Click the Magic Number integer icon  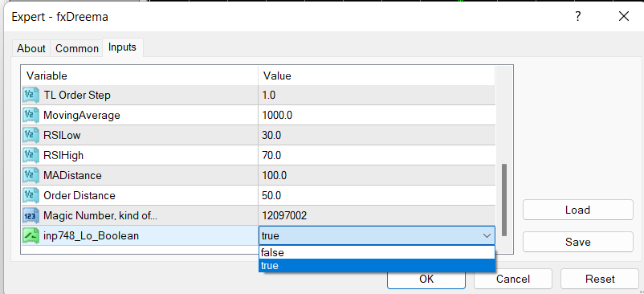pos(31,215)
